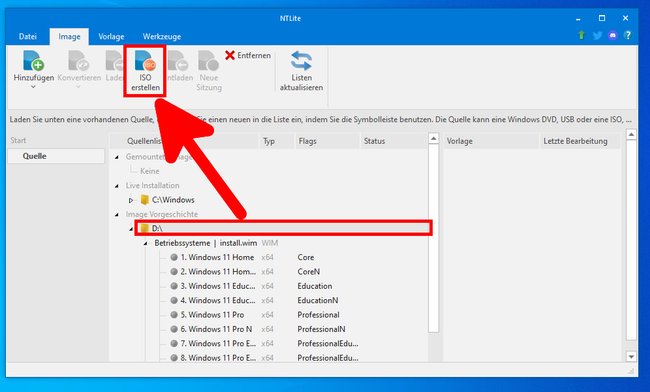Image resolution: width=650 pixels, height=392 pixels.
Task: Click the Letzte Bearbeitung column header
Action: click(580, 141)
